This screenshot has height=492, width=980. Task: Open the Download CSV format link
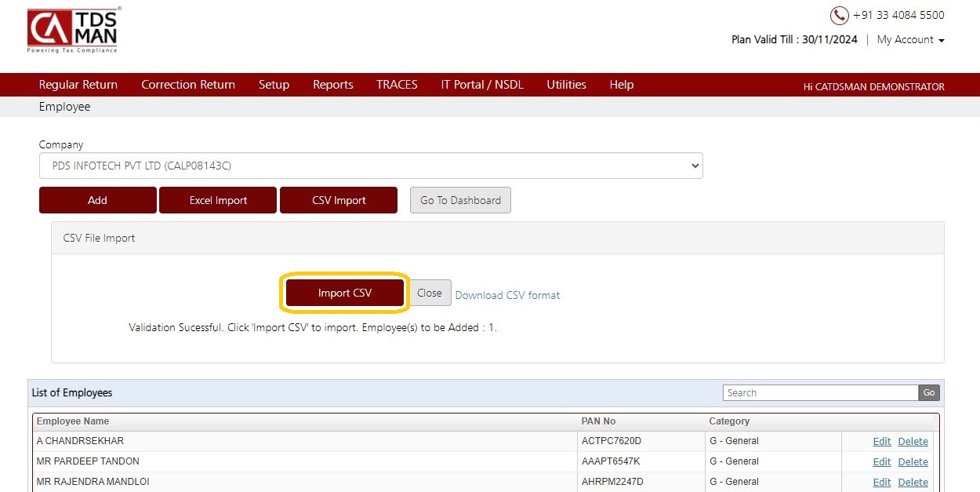pos(508,295)
